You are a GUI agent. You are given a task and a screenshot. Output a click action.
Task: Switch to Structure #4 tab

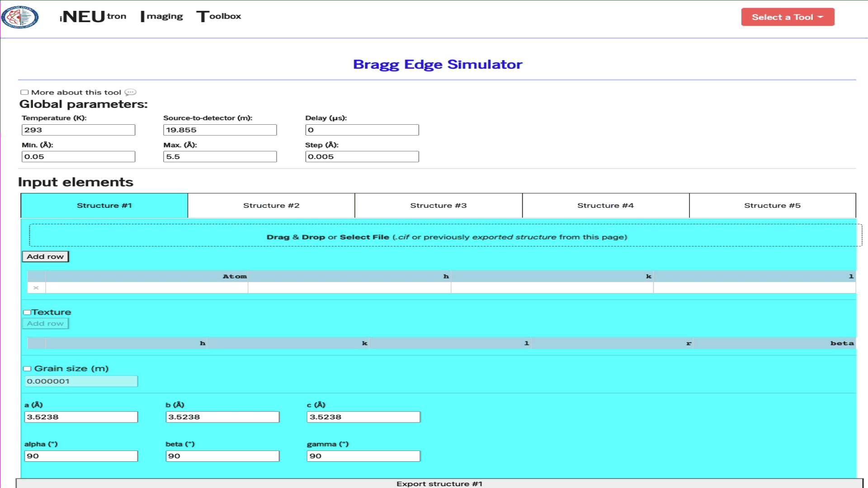coord(605,206)
